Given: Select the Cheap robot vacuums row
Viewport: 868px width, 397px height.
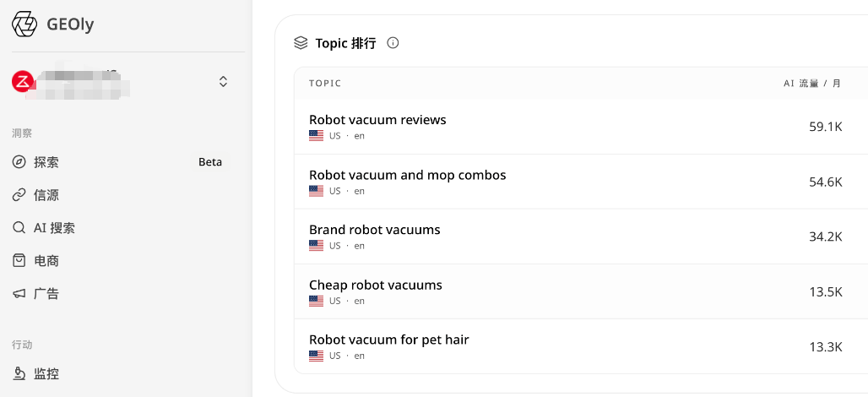Looking at the screenshot, I should point(581,291).
